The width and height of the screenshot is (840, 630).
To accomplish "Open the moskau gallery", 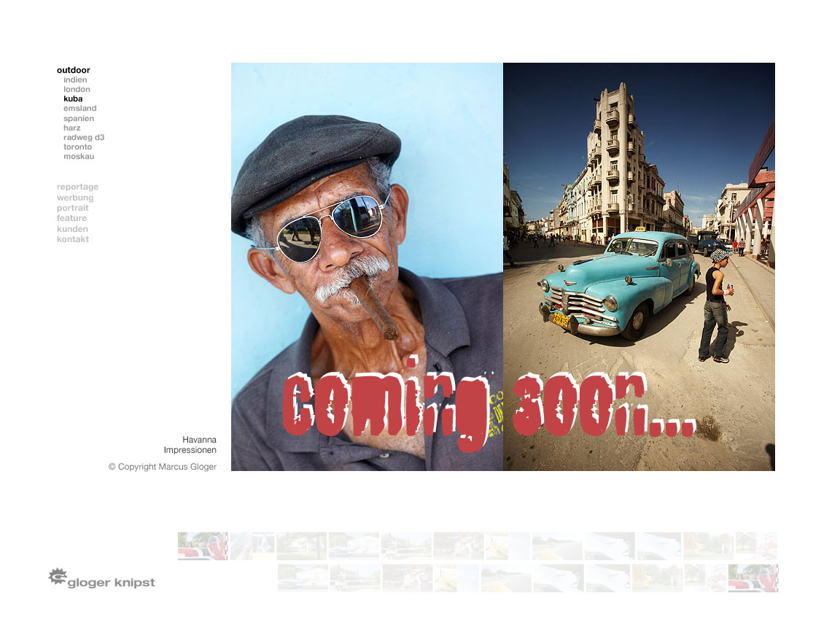I will tap(79, 156).
